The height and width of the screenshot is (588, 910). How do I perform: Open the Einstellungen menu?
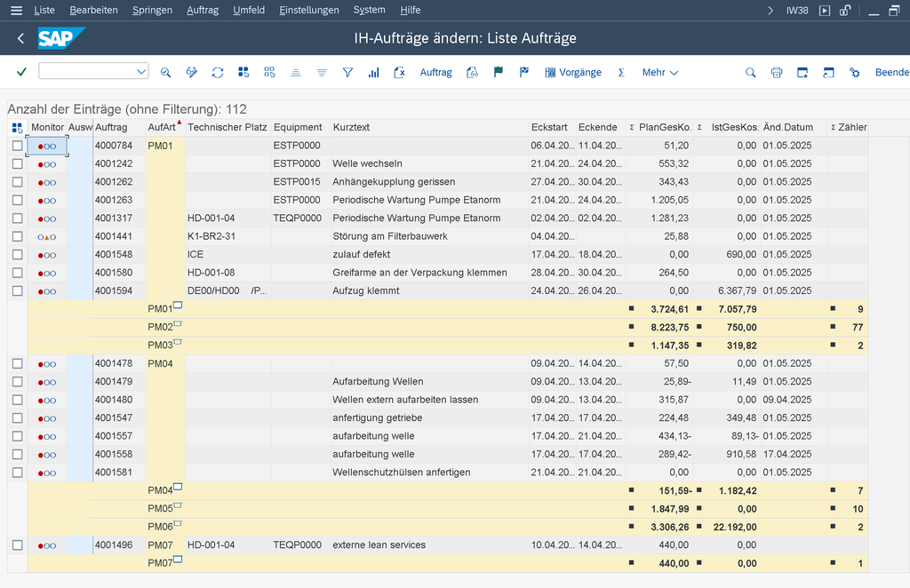click(308, 10)
